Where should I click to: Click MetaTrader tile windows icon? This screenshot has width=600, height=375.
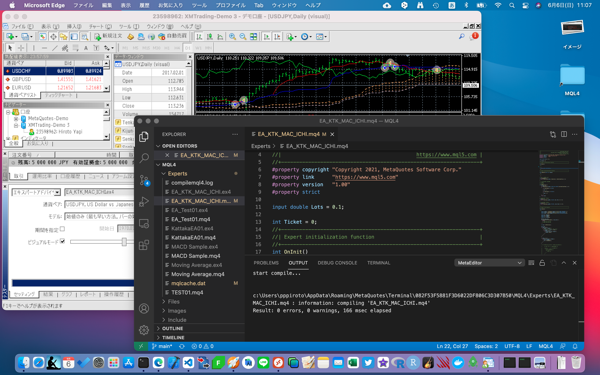253,37
